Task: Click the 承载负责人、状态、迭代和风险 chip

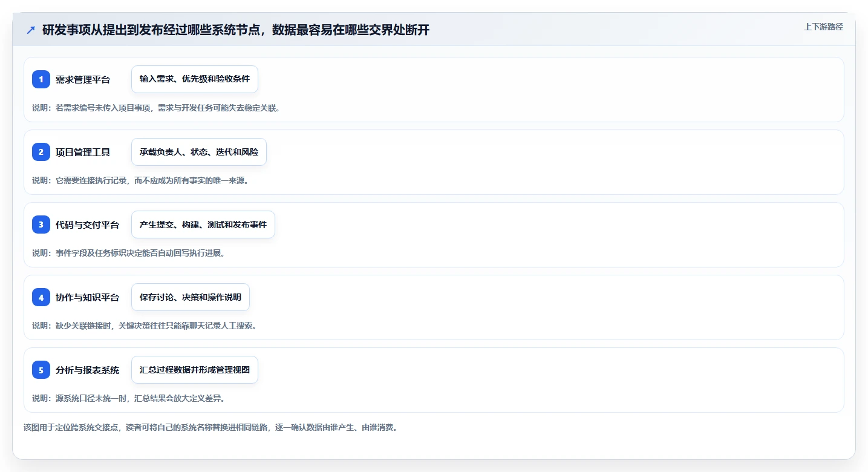Action: point(199,152)
